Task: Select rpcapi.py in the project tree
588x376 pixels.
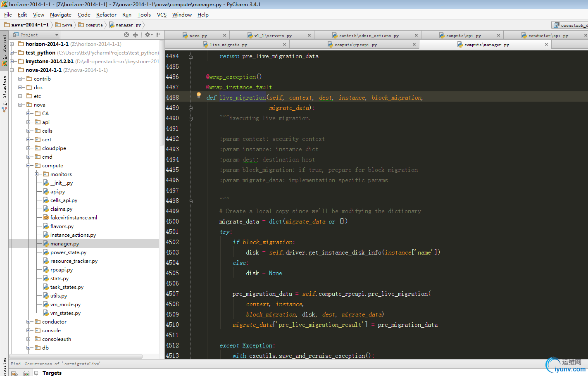Action: (62, 269)
